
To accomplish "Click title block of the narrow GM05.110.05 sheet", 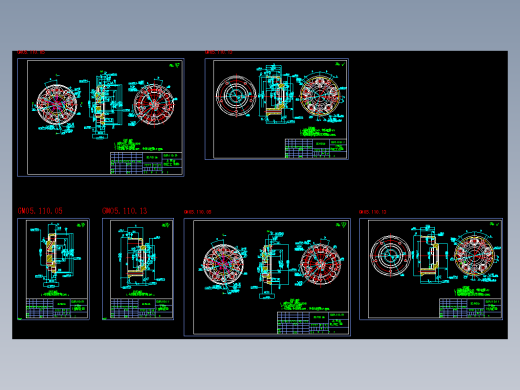I will 57,308.
